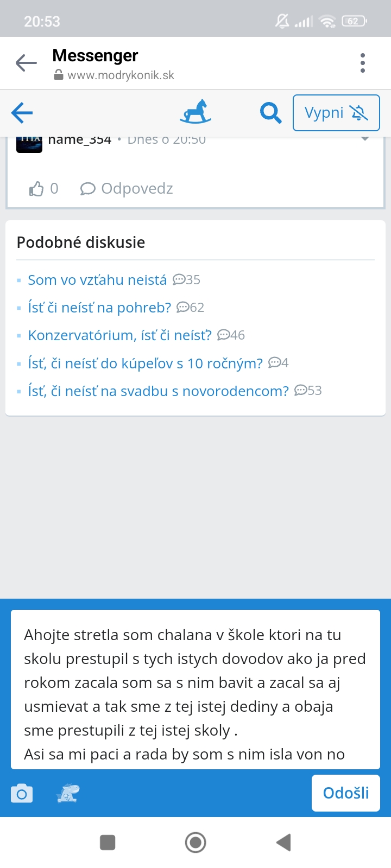Toggle notifications off with Vypni
Viewport: 391px width, 868px height.
tap(336, 113)
